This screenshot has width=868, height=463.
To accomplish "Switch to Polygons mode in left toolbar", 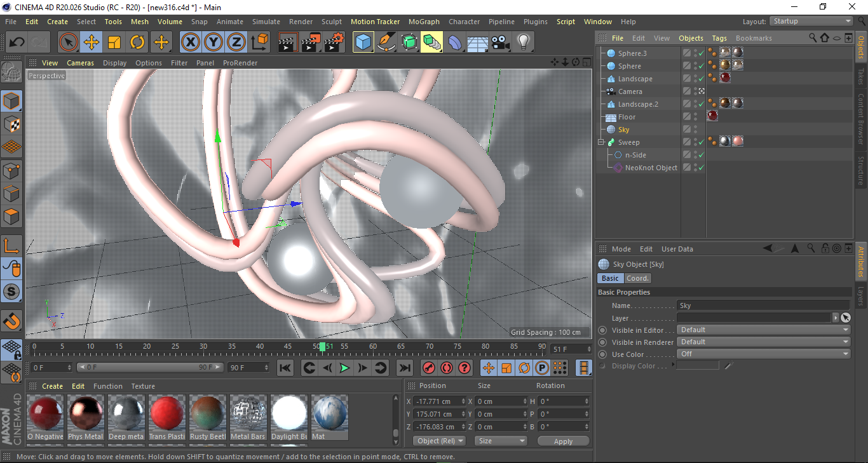I will (11, 216).
